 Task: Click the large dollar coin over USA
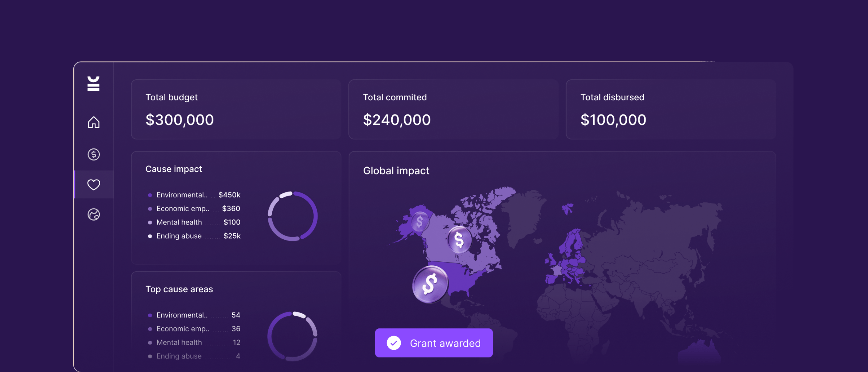click(x=430, y=284)
